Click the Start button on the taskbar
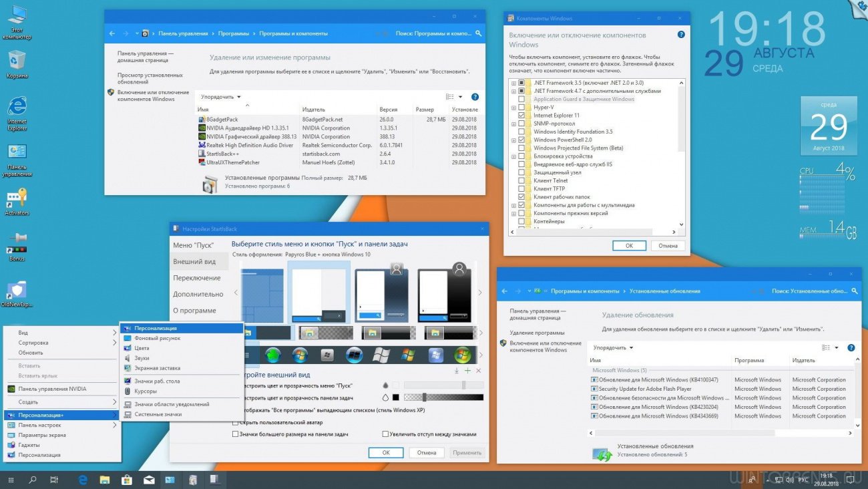The width and height of the screenshot is (868, 489). [x=11, y=480]
